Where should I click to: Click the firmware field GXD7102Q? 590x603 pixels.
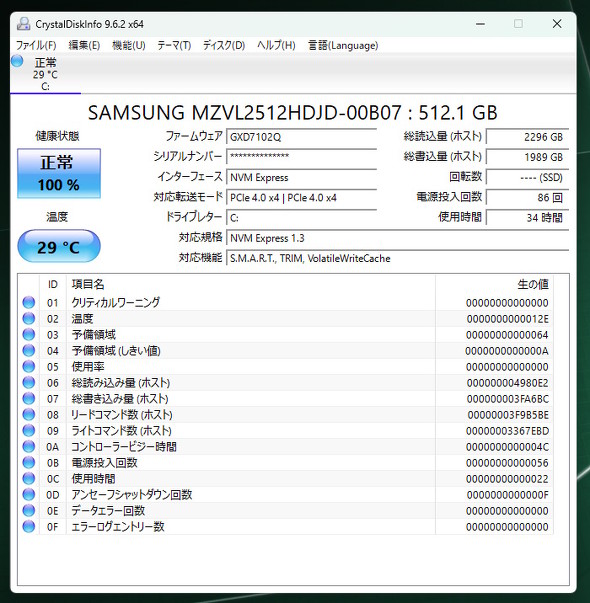pos(302,137)
